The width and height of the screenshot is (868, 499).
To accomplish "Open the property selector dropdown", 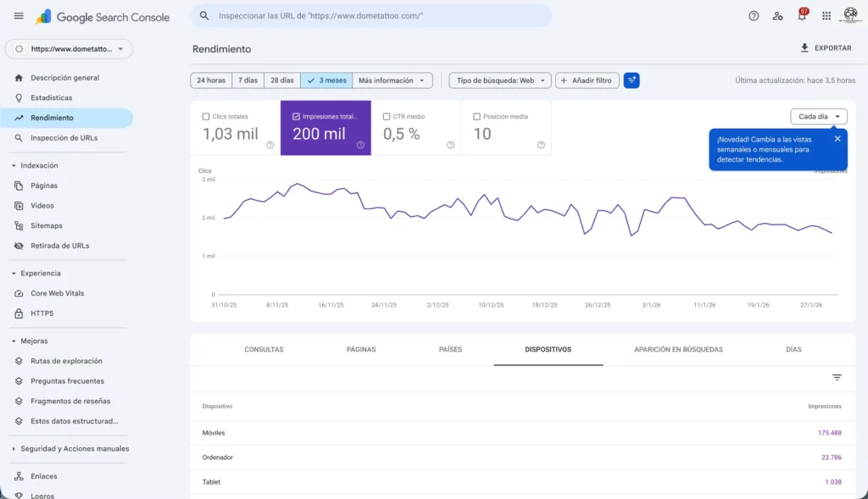I will click(69, 49).
